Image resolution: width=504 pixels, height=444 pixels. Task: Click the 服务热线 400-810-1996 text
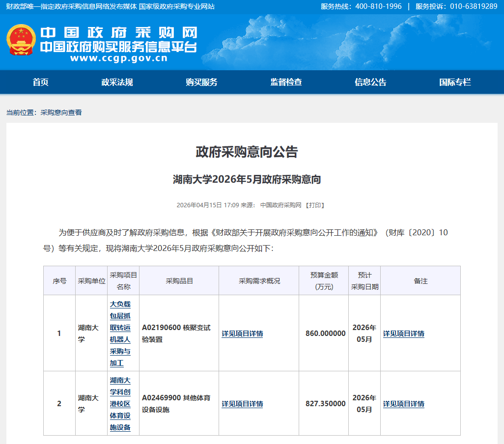tap(361, 6)
